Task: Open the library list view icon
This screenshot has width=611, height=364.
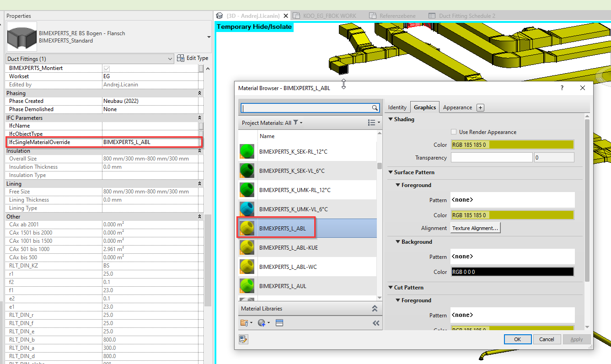Action: (279, 323)
